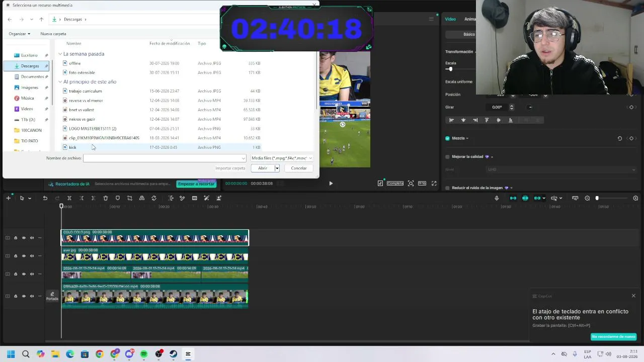Toggle visibility of the aver.jpg track

[x=24, y=256]
